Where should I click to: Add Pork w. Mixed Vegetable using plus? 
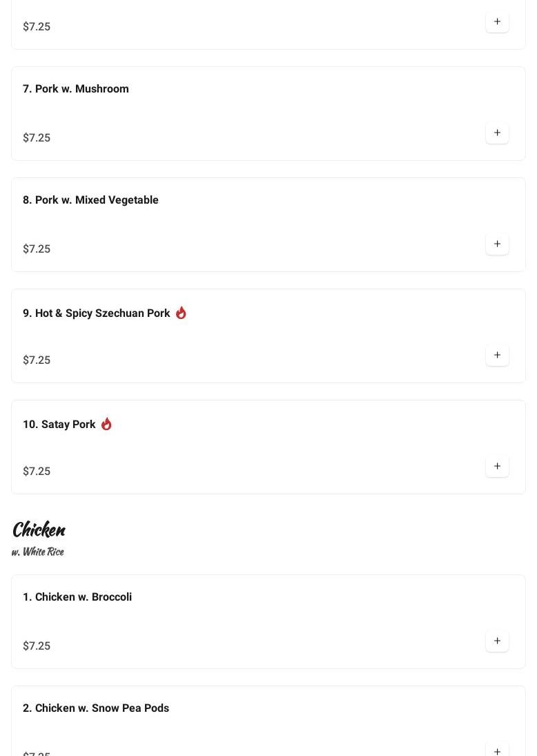497,244
